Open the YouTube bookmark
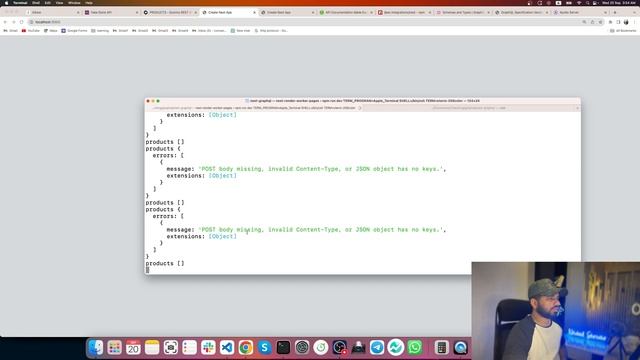Viewport: 640px width, 360px height. (x=31, y=31)
